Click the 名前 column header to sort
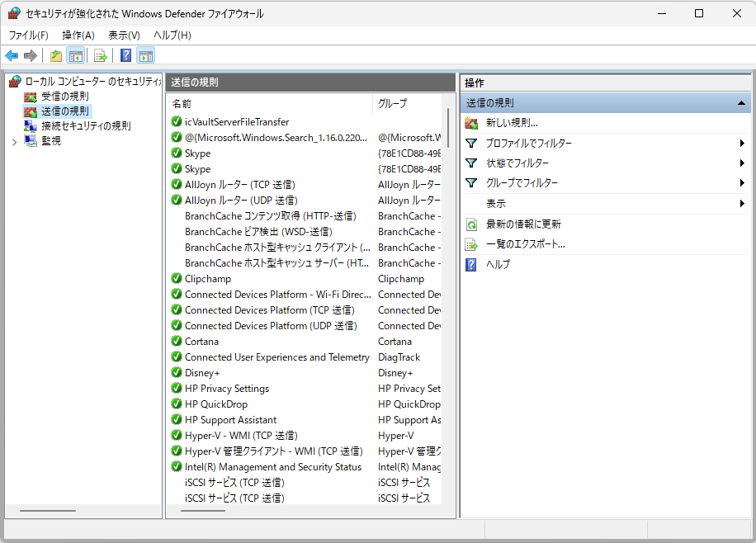 (x=268, y=104)
